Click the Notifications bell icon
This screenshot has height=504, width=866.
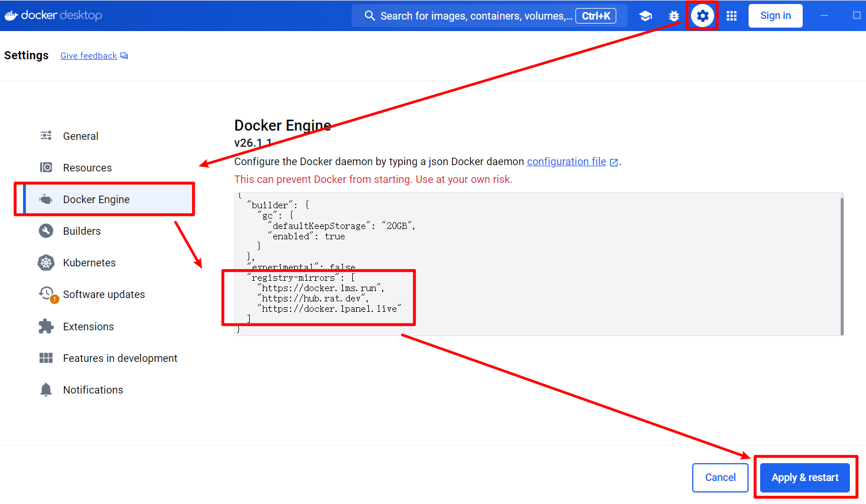pyautogui.click(x=46, y=390)
